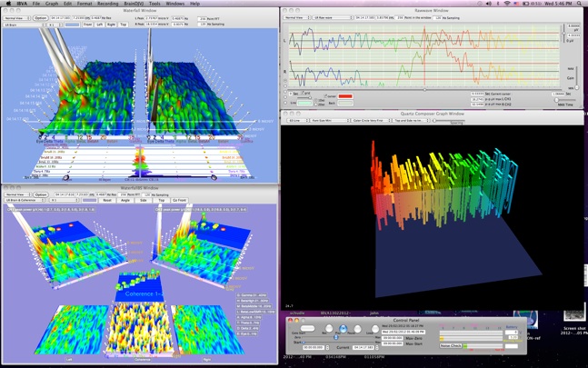Click the Max-Start time input field

pos(392,343)
